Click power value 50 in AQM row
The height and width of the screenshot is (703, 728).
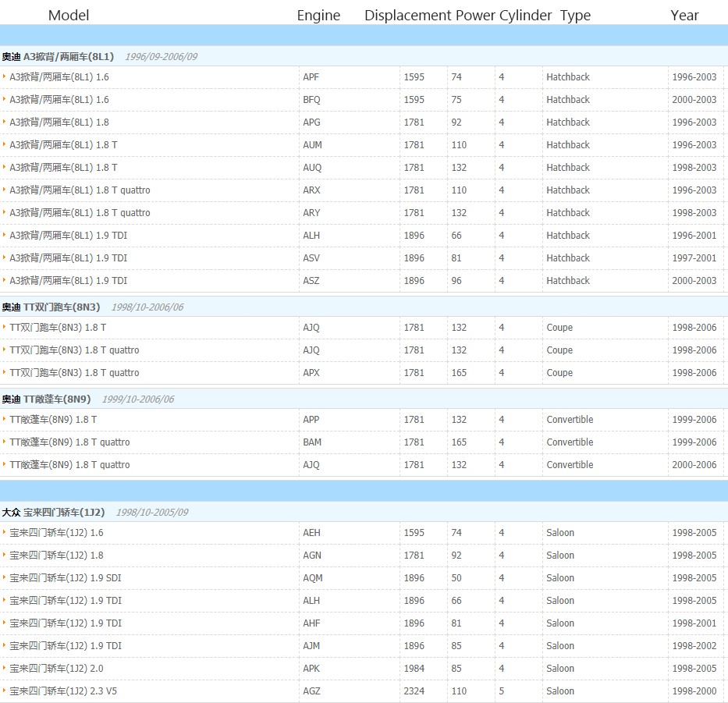[456, 577]
